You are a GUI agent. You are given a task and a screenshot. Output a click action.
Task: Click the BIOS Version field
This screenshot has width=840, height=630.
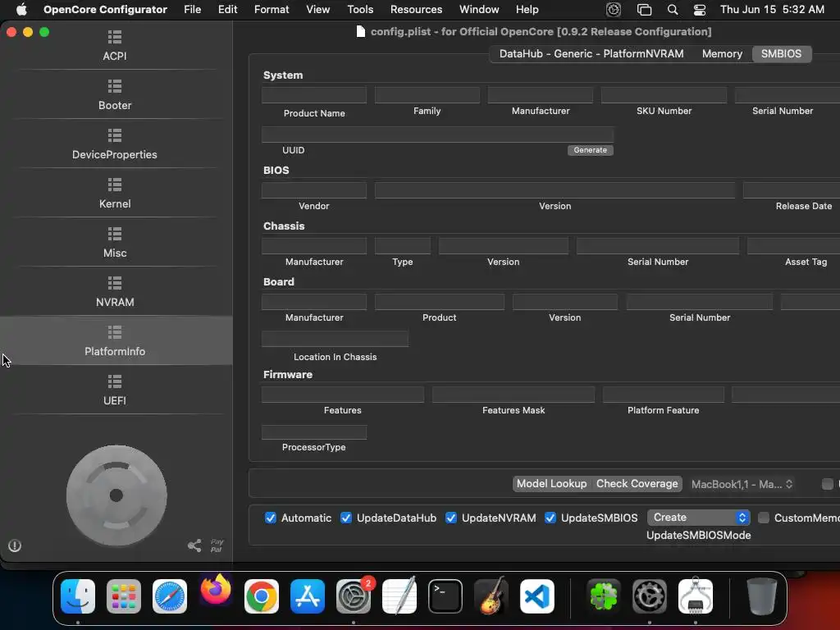(555, 190)
